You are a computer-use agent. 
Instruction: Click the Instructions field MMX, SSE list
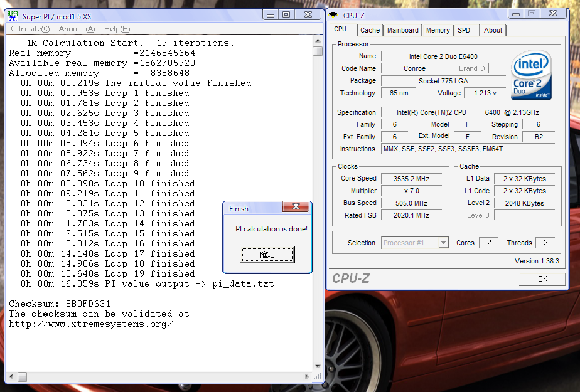(468, 149)
